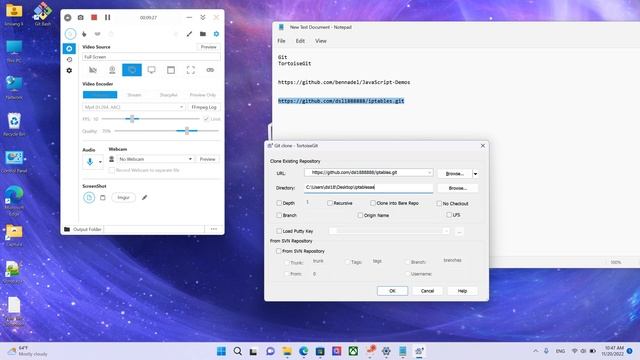Open Captura home sidebar tab
The height and width of the screenshot is (360, 640).
click(x=69, y=49)
